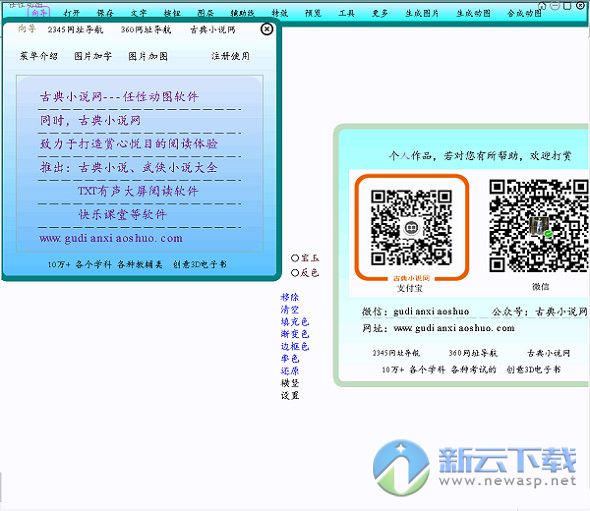Click the 移除 option
This screenshot has height=511, width=590.
click(290, 297)
